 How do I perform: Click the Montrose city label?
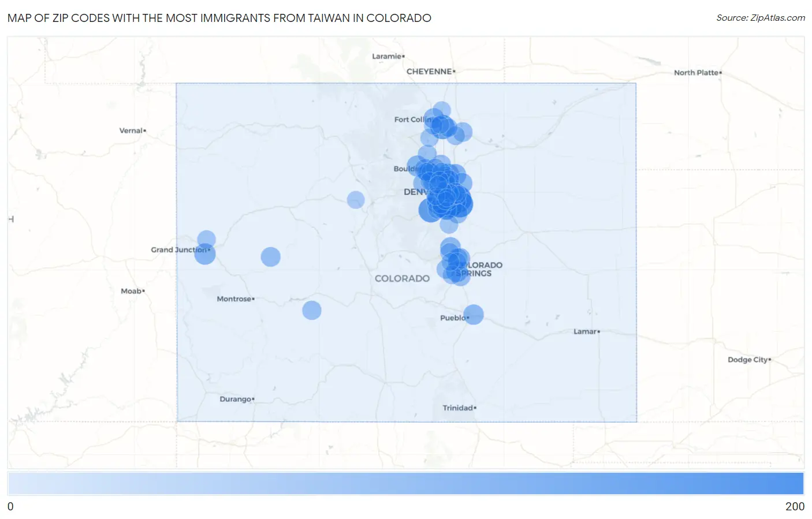coord(235,299)
